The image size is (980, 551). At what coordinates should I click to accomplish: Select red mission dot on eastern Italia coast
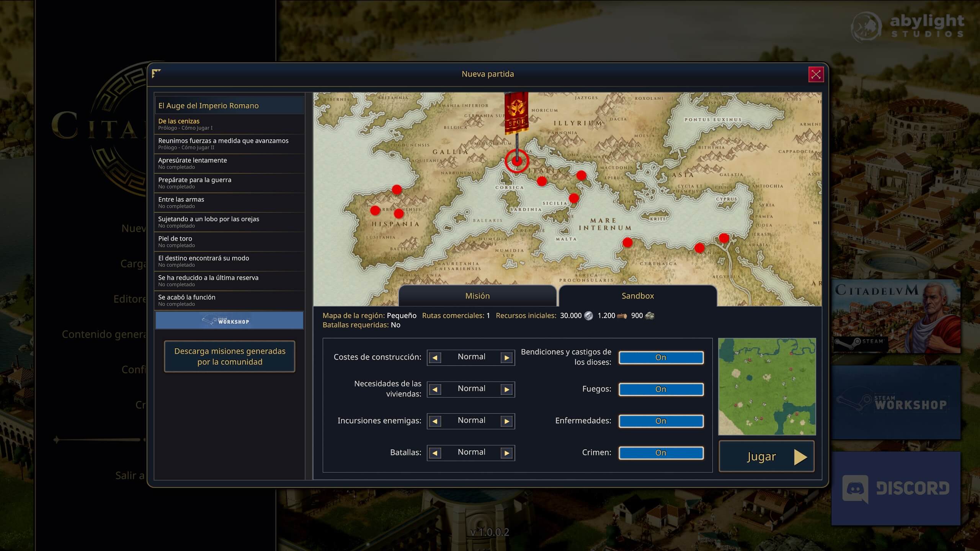581,175
